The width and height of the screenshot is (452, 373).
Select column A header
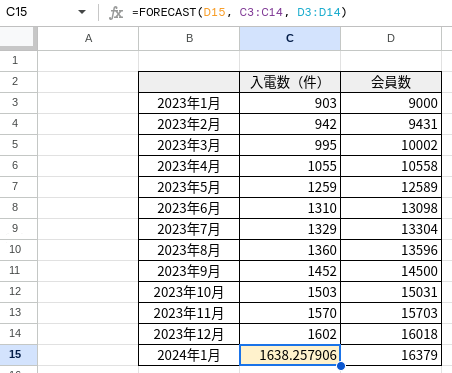(x=88, y=38)
